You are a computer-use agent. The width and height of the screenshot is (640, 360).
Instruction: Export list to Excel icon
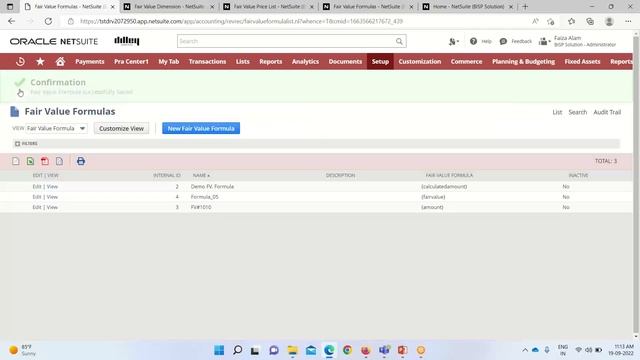tap(30, 161)
